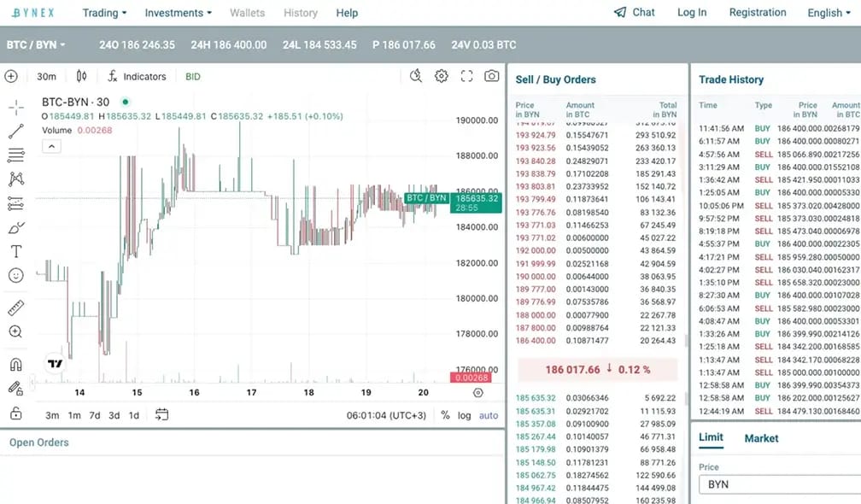Image resolution: width=861 pixels, height=504 pixels.
Task: Select the zoom in tool
Action: 16,331
